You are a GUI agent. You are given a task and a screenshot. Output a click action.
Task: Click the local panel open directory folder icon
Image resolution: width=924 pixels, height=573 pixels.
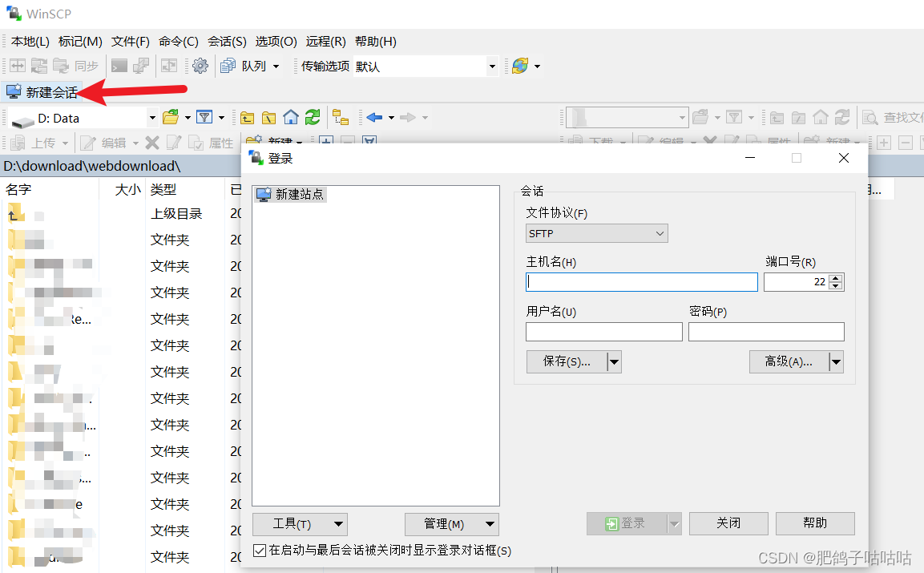[171, 117]
